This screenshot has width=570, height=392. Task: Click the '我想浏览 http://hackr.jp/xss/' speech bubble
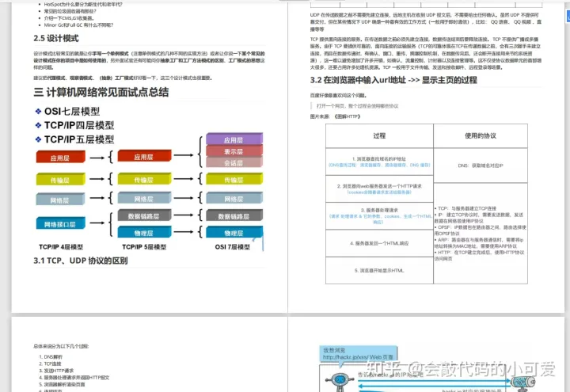(359, 353)
